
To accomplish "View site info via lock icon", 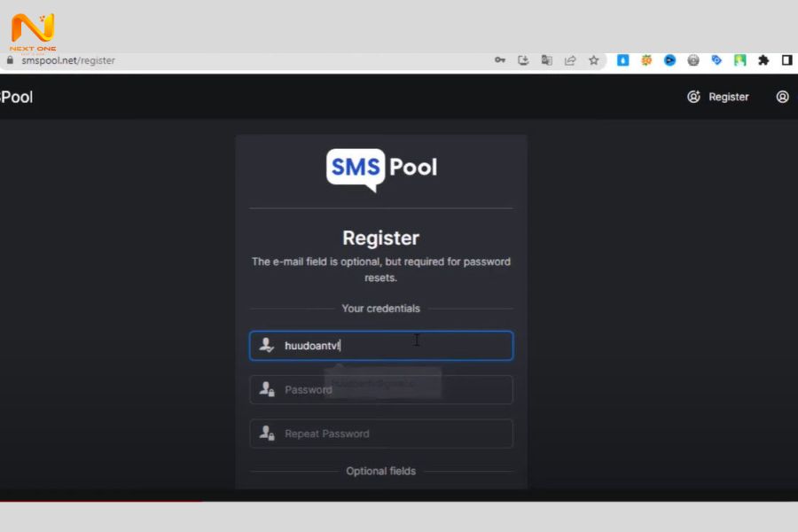I will tap(11, 60).
